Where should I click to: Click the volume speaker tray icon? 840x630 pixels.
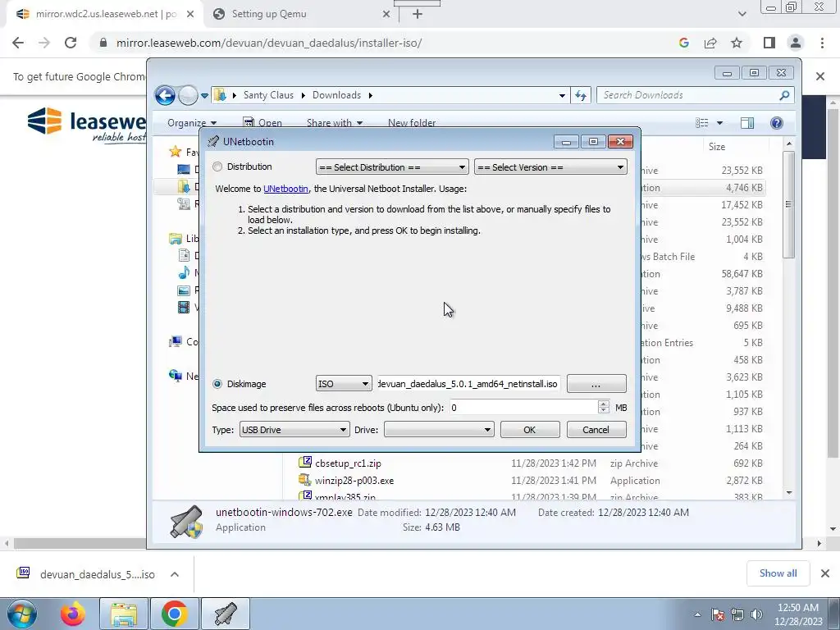756,614
